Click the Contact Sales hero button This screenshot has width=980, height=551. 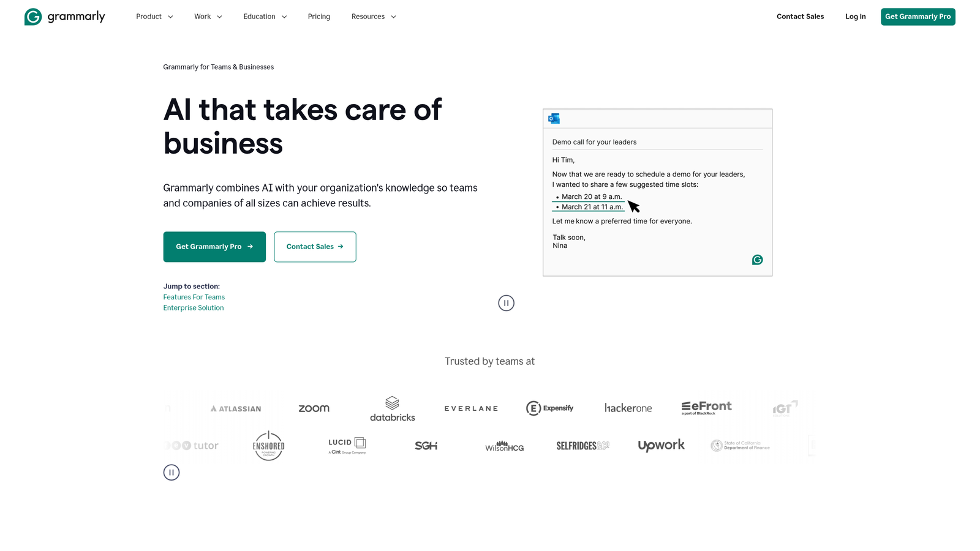click(x=314, y=247)
